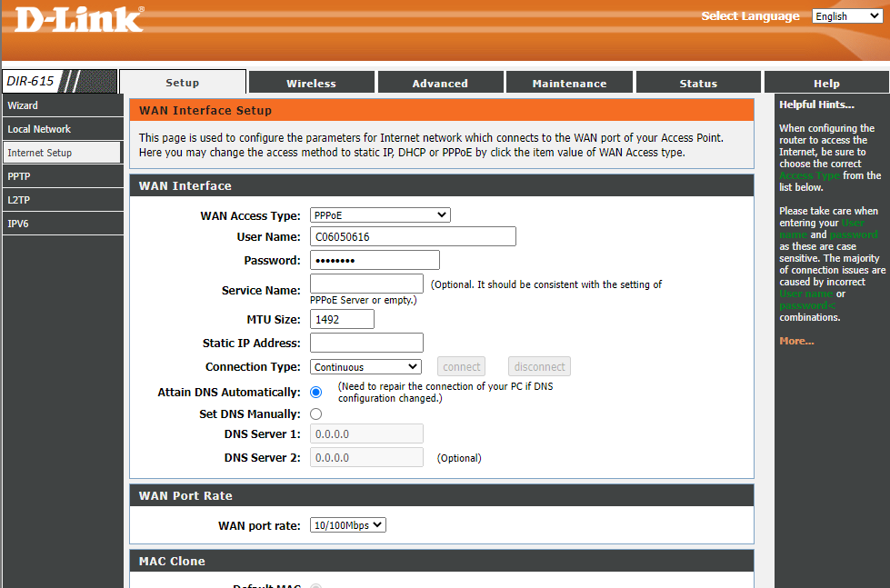The height and width of the screenshot is (588, 890).
Task: Open L2TP settings in the sidebar
Action: [62, 200]
